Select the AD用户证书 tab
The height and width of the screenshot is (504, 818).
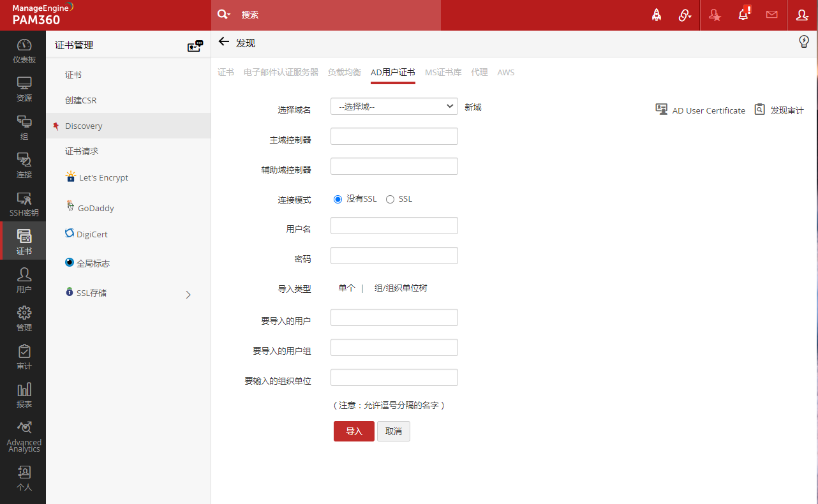point(393,73)
